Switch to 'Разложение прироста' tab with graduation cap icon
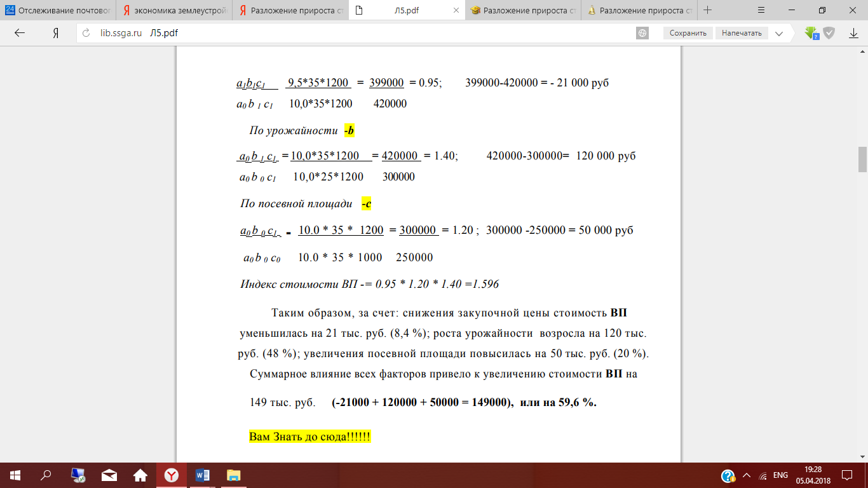This screenshot has width=868, height=488. [524, 10]
